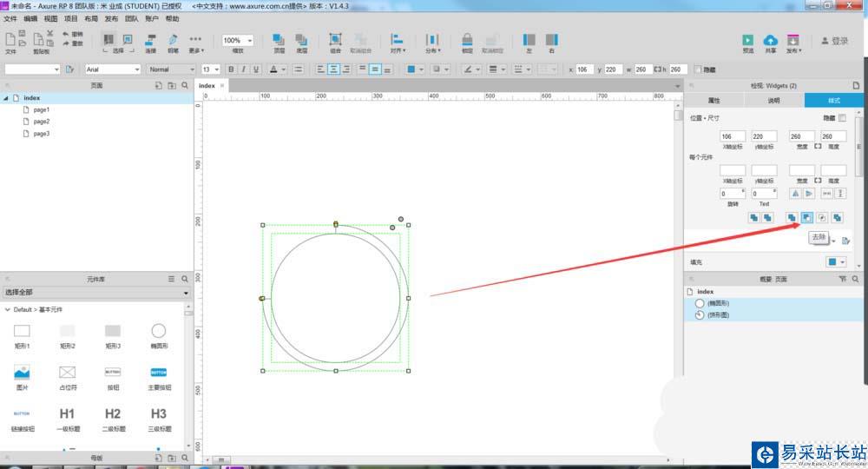Select the 图片 image widget
The image size is (868, 469).
(23, 378)
